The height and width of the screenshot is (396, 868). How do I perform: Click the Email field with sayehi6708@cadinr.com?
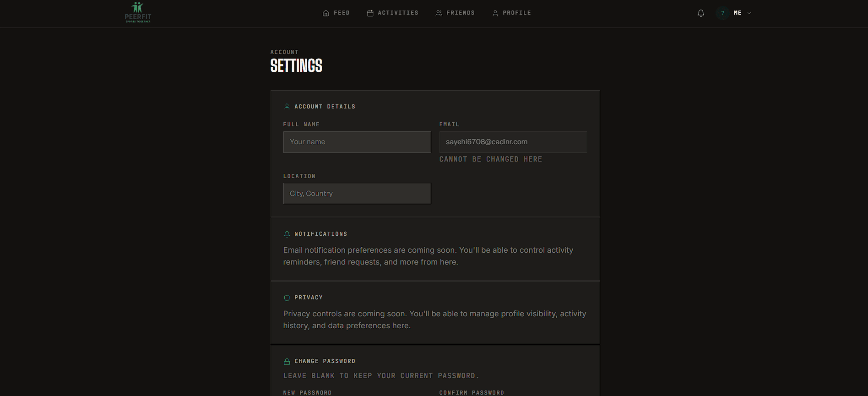tap(513, 142)
